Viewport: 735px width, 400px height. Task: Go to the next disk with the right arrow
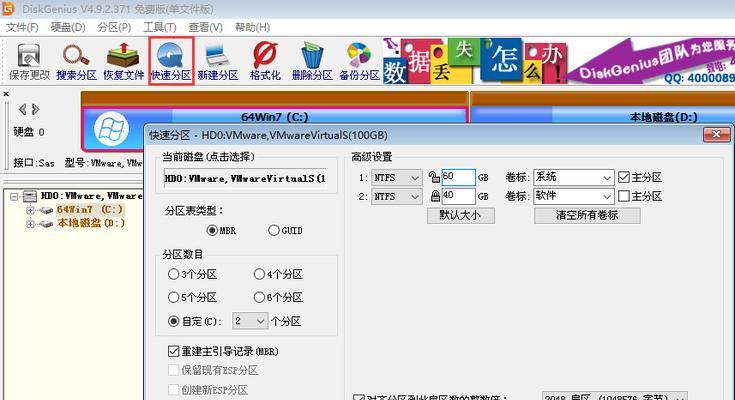pyautogui.click(x=36, y=109)
